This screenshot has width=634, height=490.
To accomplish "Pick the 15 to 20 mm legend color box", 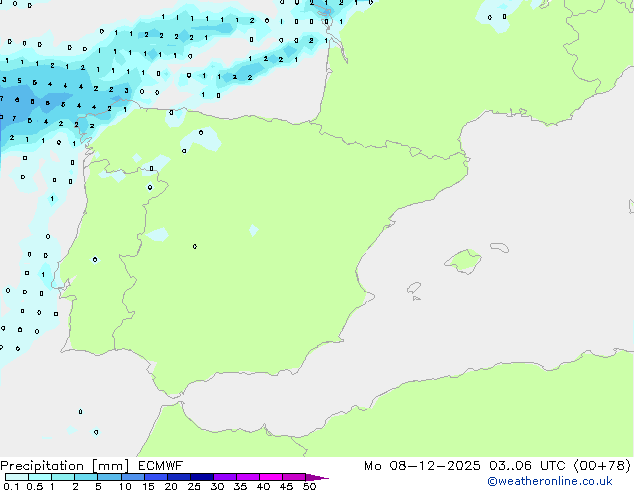I will click(155, 477).
